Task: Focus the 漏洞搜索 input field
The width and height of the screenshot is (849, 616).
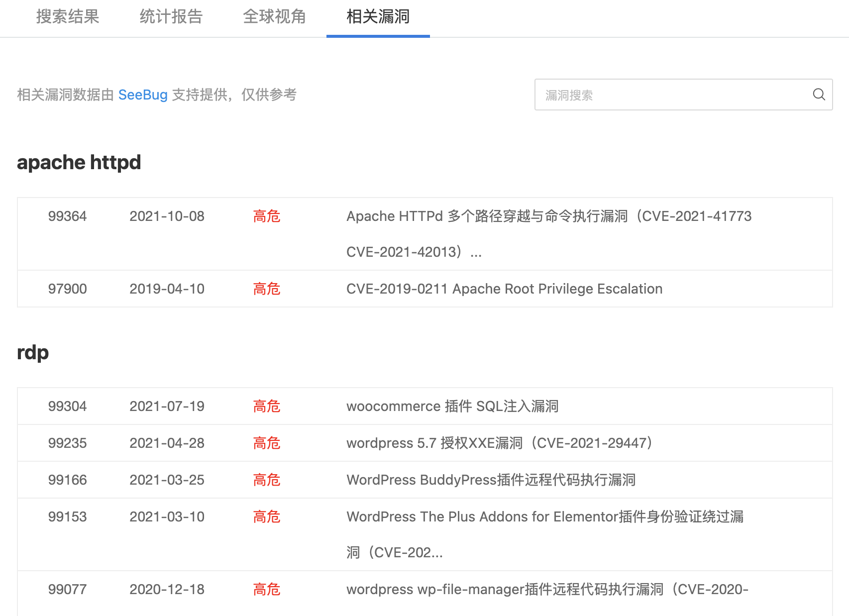Action: [x=683, y=95]
